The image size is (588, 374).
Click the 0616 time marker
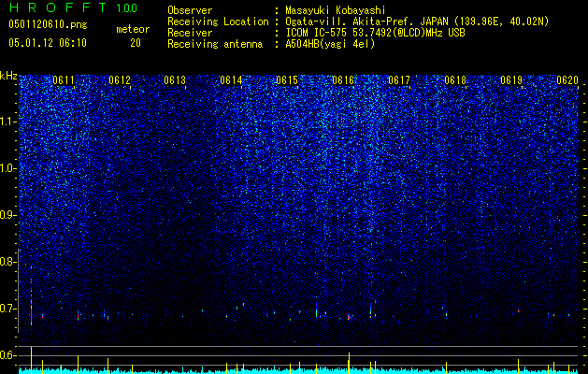point(343,80)
